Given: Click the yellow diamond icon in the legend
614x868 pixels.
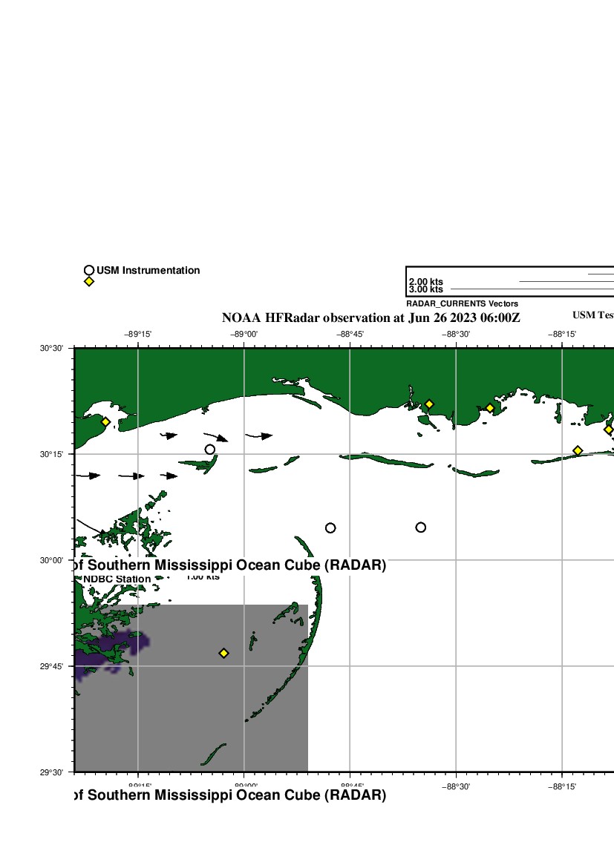Looking at the screenshot, I should tap(89, 282).
